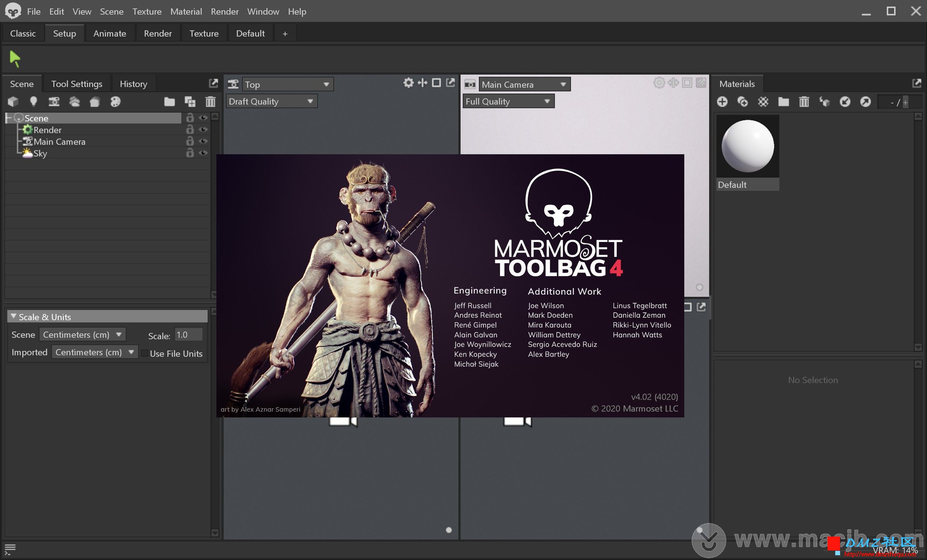
Task: Add a new light with bulb icon
Action: point(34,102)
